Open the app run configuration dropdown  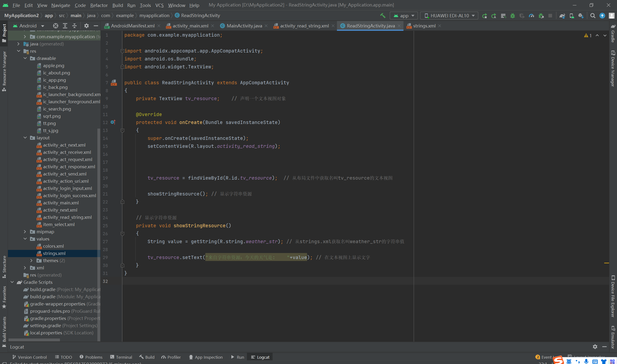click(x=404, y=16)
